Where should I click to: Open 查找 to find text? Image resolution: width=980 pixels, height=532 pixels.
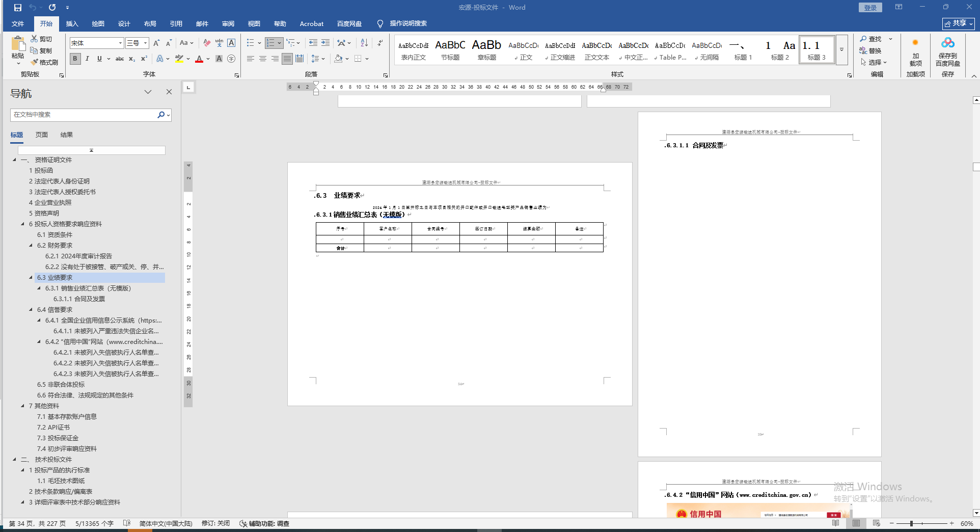[870, 39]
